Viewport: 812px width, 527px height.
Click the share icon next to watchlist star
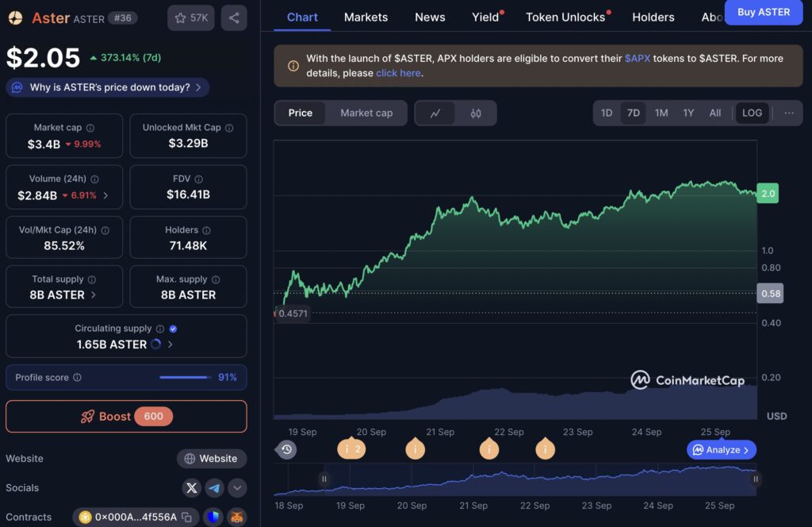pos(234,17)
